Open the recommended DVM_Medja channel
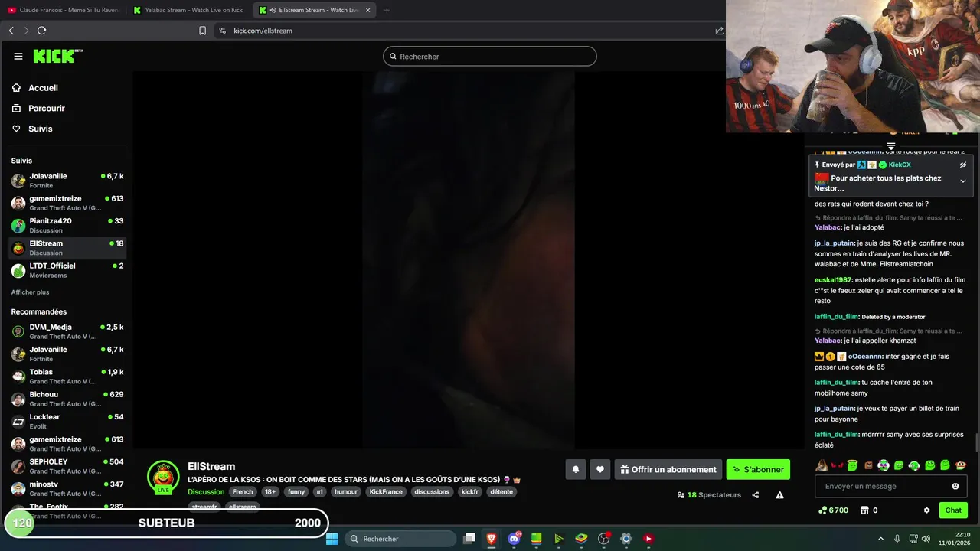 [x=67, y=331]
